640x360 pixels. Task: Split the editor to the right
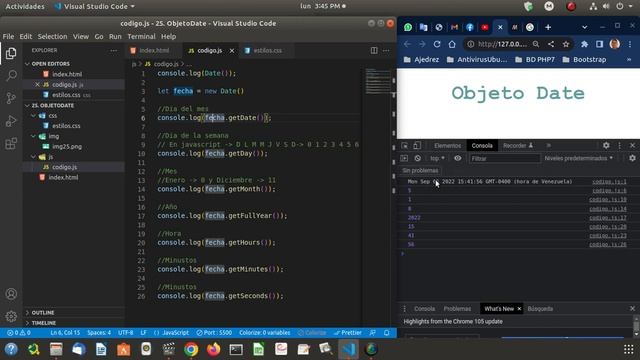[x=374, y=50]
